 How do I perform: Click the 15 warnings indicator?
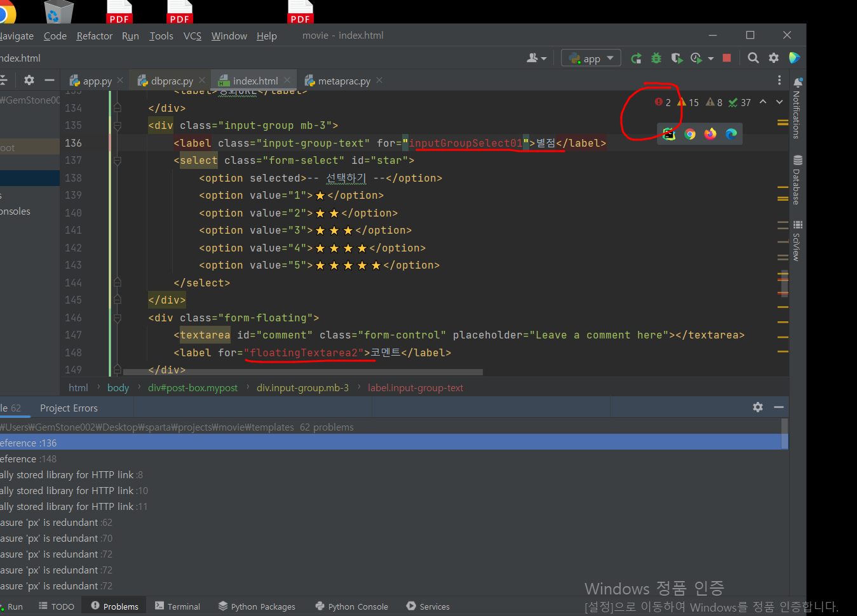pos(688,102)
